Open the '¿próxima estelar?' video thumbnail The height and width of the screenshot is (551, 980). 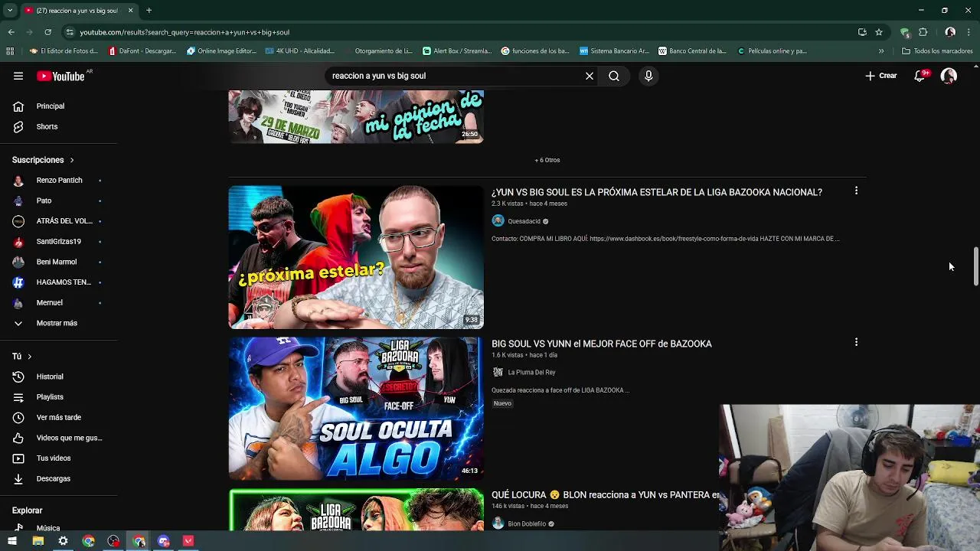[x=356, y=257]
